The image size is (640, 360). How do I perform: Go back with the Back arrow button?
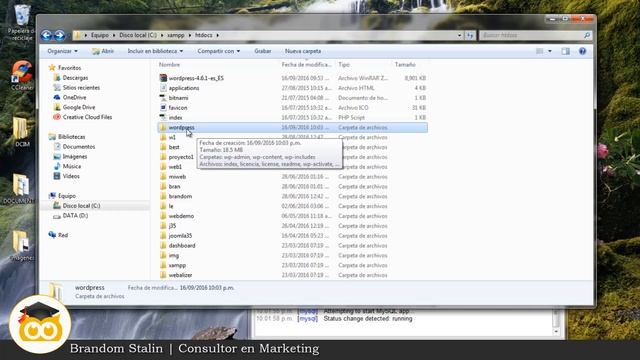46,36
